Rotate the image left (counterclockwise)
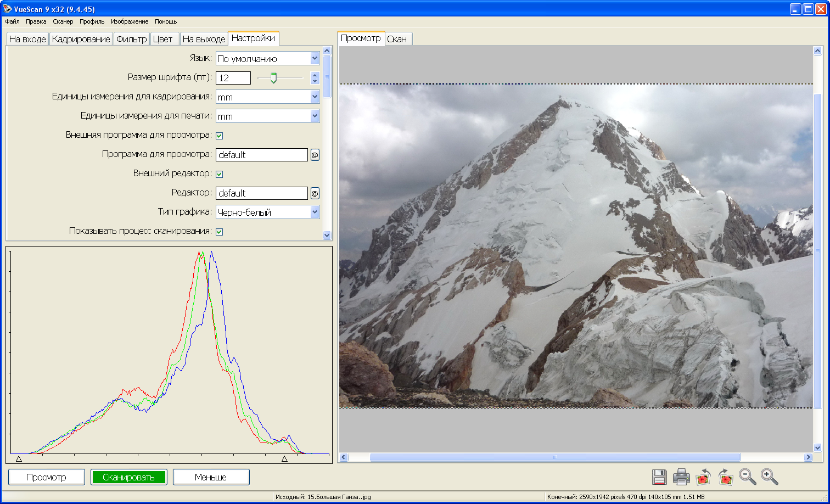Viewport: 830px width, 504px height. click(x=703, y=477)
